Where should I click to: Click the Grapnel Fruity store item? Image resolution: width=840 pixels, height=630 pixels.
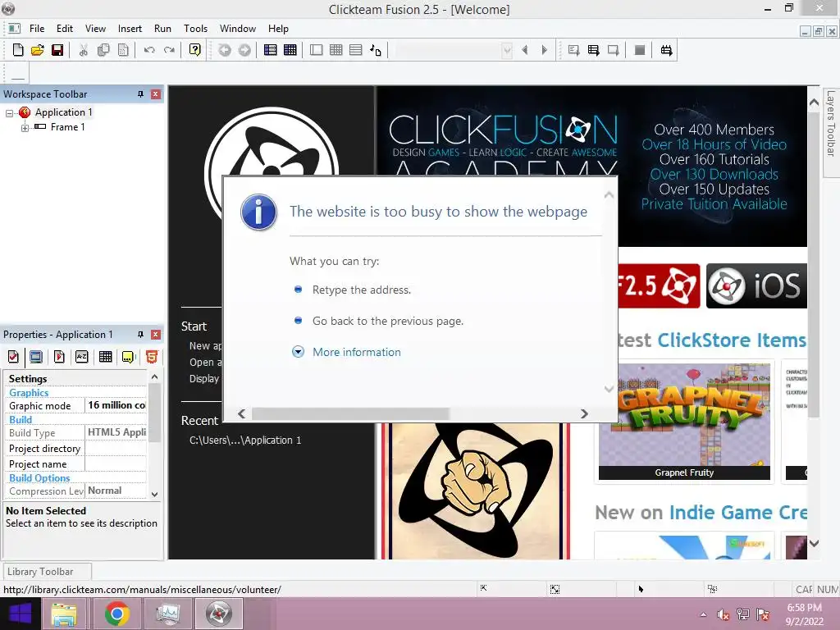[684, 421]
